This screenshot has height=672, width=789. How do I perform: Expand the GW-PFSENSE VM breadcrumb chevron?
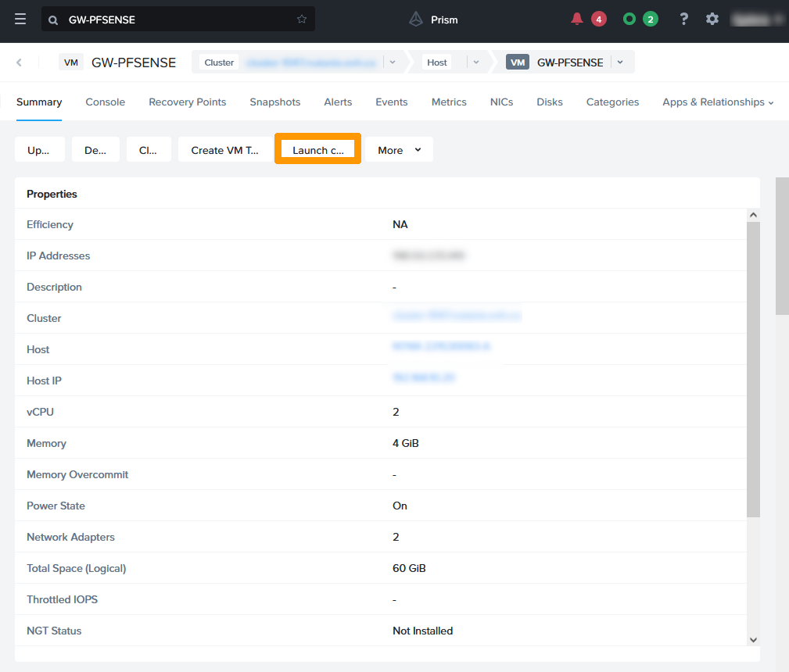tap(622, 62)
